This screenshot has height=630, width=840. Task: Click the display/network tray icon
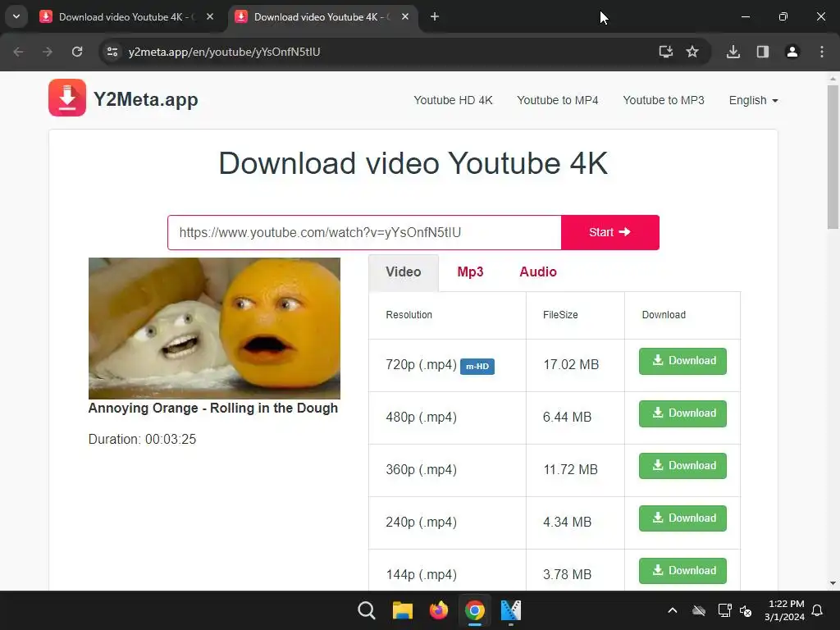point(724,610)
